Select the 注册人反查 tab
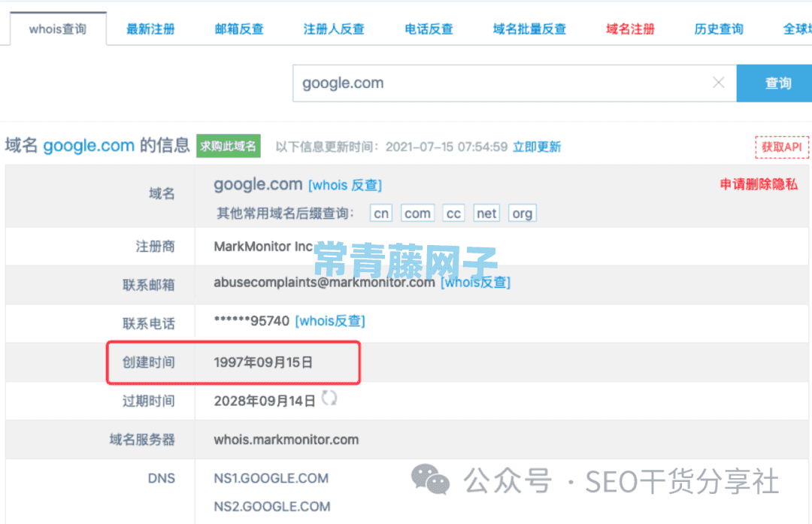This screenshot has height=524, width=812. click(334, 29)
